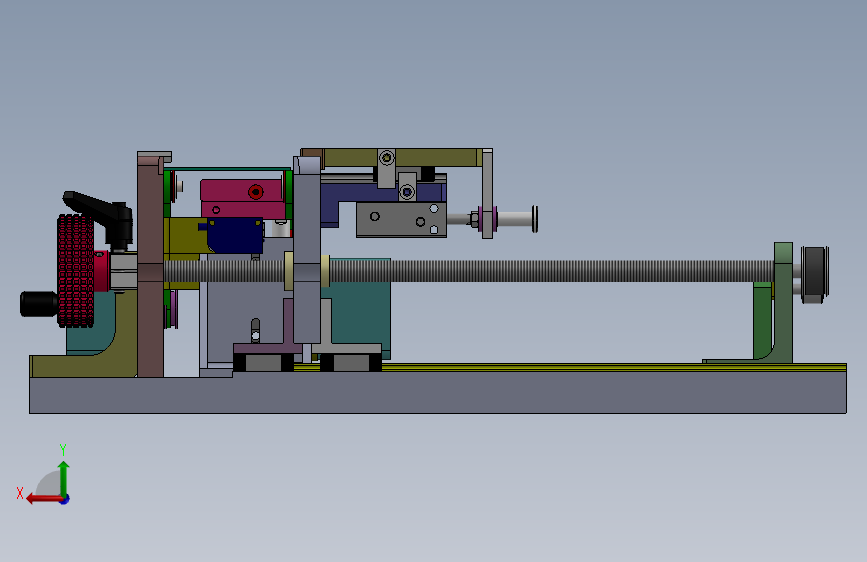Image resolution: width=867 pixels, height=562 pixels.
Task: Select the long threaded lead screw
Action: (x=469, y=271)
